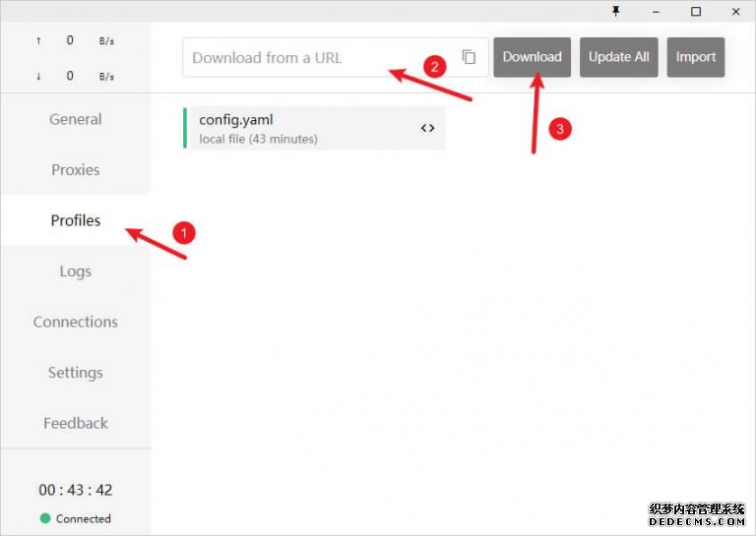This screenshot has width=756, height=536.
Task: Click the Import button
Action: coord(695,57)
